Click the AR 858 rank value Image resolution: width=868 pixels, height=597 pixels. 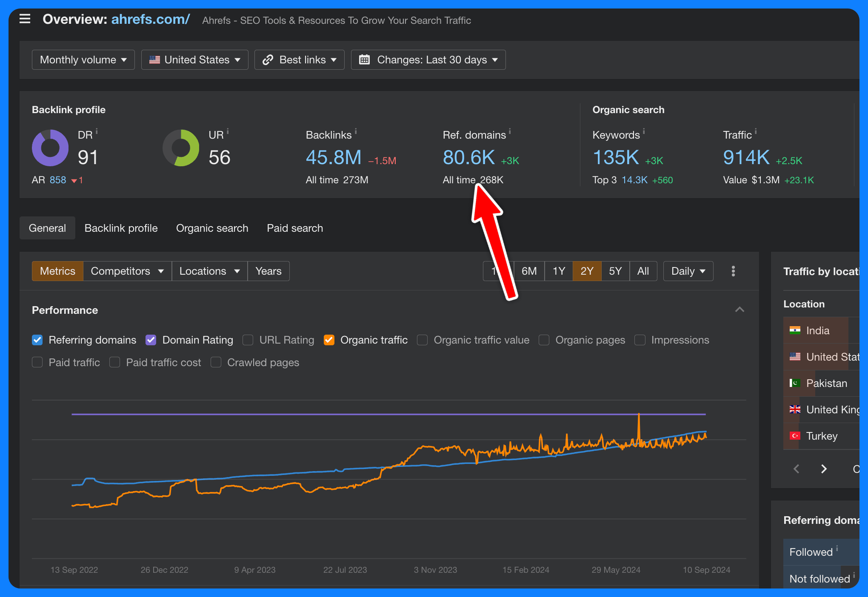pyautogui.click(x=58, y=180)
